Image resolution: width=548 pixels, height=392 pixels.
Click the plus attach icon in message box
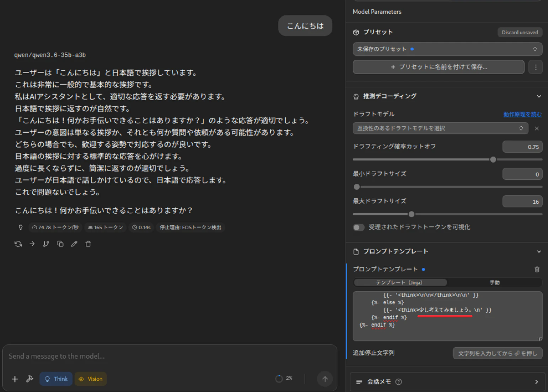15,379
